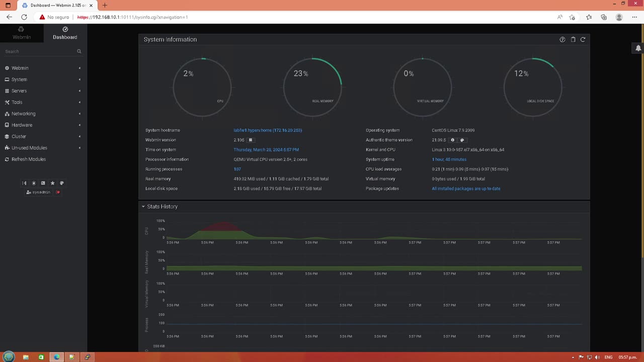This screenshot has width=644, height=362.
Task: Open hostname link labfw1.hyperv.home
Action: click(x=268, y=130)
